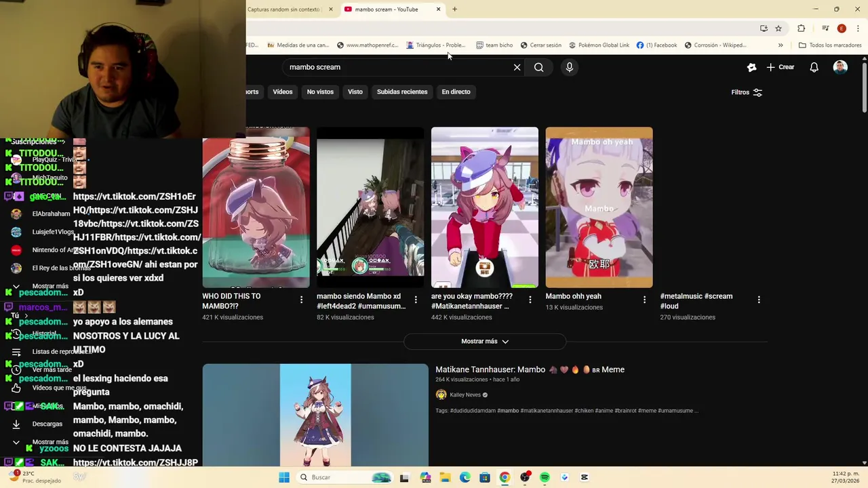
Task: Open the (1) Facebook bookmark
Action: click(656, 45)
